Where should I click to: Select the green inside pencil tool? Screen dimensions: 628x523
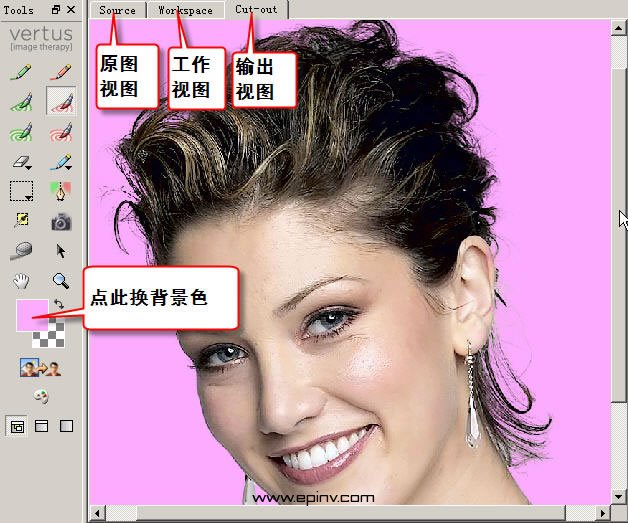coord(22,73)
